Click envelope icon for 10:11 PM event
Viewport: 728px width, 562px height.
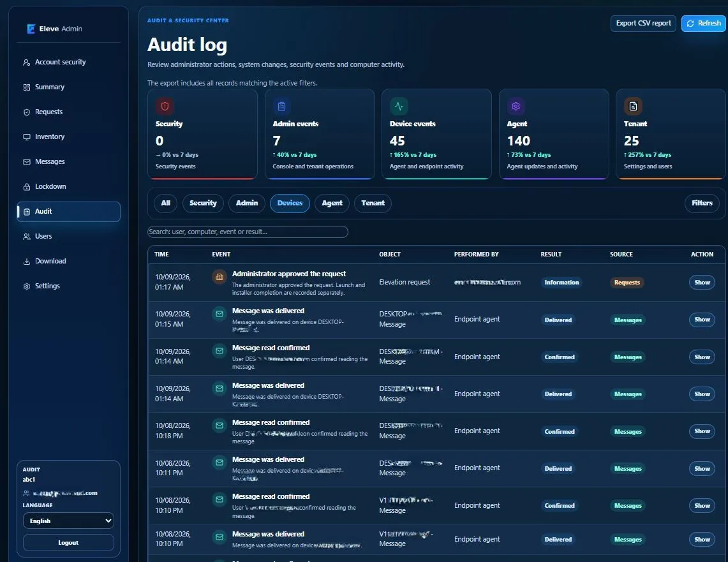(219, 462)
